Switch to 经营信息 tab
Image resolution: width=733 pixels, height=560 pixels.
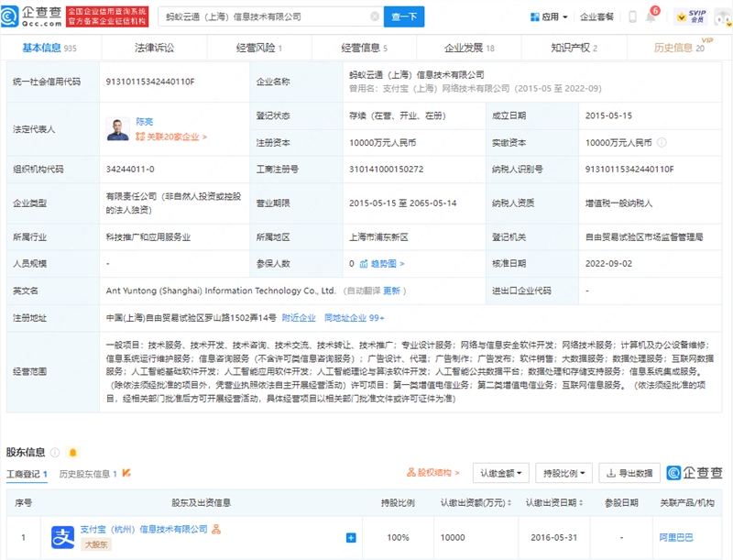tap(364, 48)
